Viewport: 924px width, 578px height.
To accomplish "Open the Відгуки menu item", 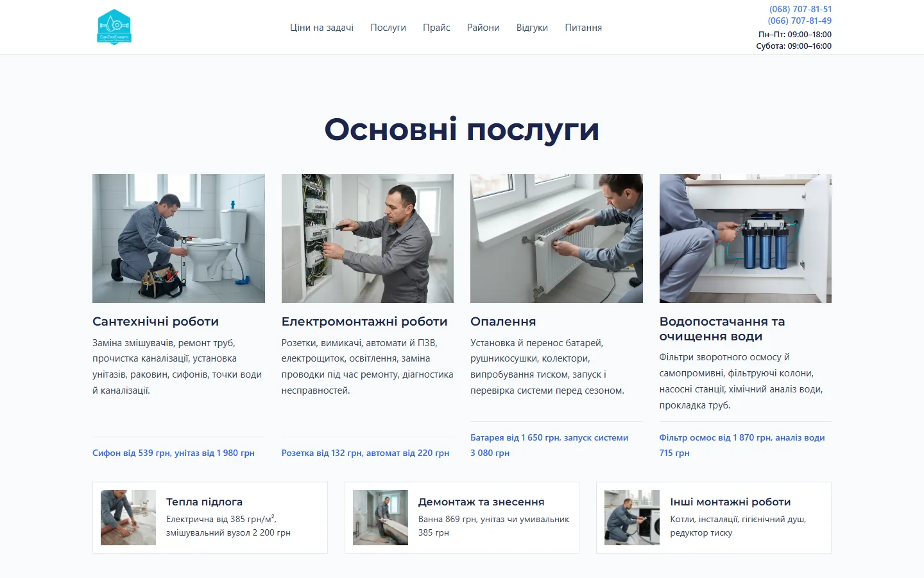I will pyautogui.click(x=532, y=28).
